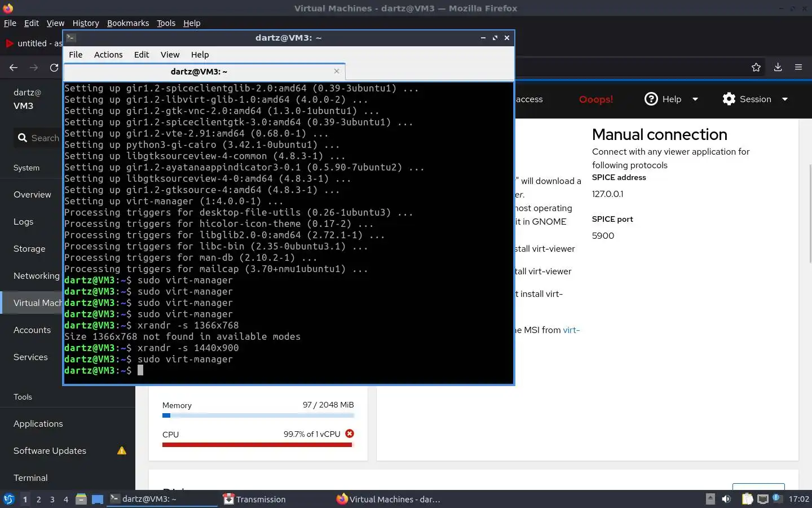Open Terminal in Cockpit sidebar
The width and height of the screenshot is (812, 508).
point(30,478)
